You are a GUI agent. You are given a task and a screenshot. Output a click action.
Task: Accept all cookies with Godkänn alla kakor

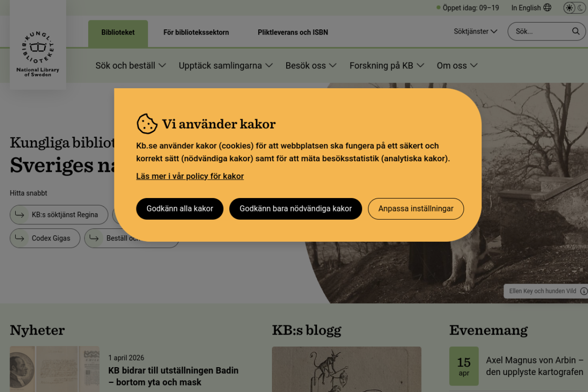(180, 209)
